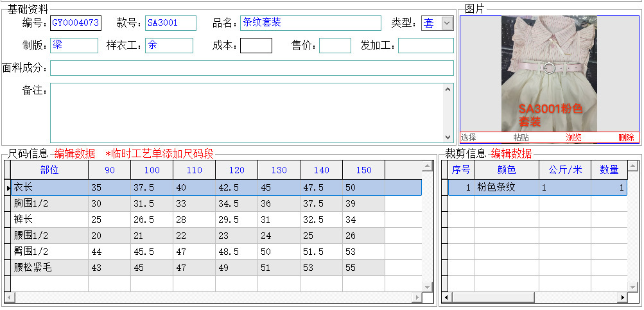Click the 品名 field 条纹套装
The height and width of the screenshot is (310, 644).
pos(311,23)
